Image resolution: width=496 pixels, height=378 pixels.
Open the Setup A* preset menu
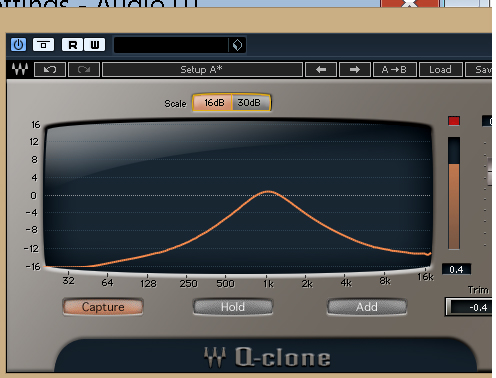tap(202, 69)
